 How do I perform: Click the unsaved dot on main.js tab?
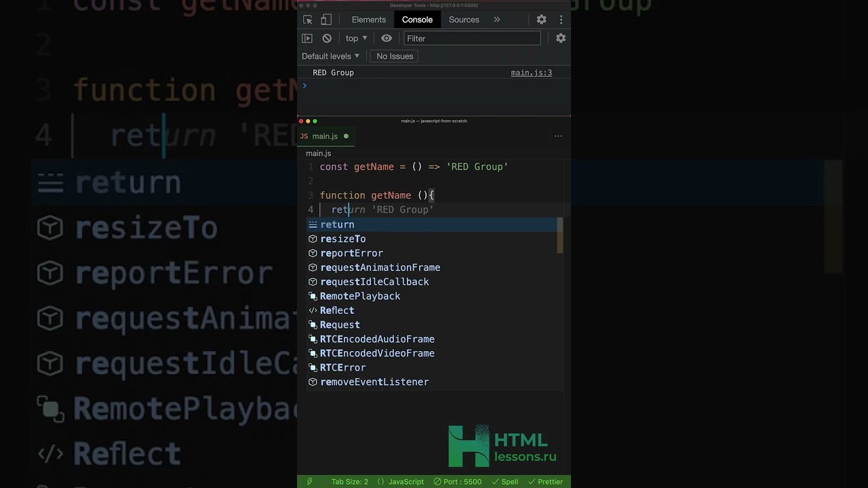[x=346, y=136]
